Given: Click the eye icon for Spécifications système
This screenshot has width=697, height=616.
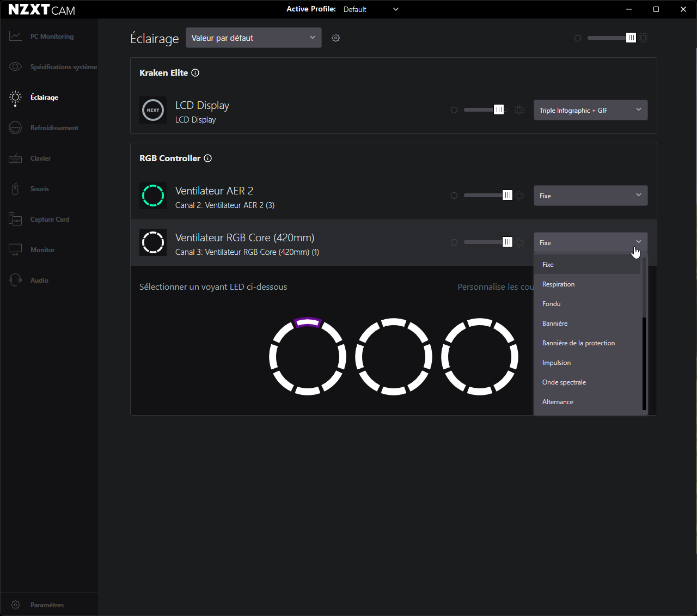Looking at the screenshot, I should click(x=15, y=67).
